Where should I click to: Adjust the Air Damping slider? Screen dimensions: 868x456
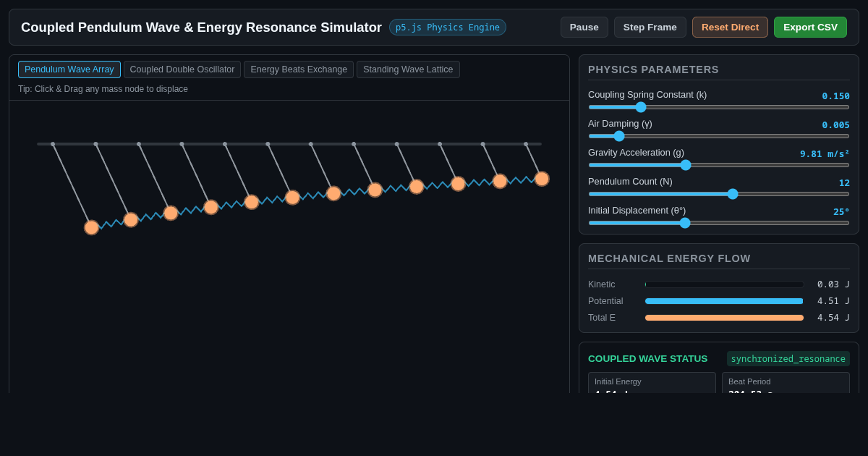tap(719, 136)
